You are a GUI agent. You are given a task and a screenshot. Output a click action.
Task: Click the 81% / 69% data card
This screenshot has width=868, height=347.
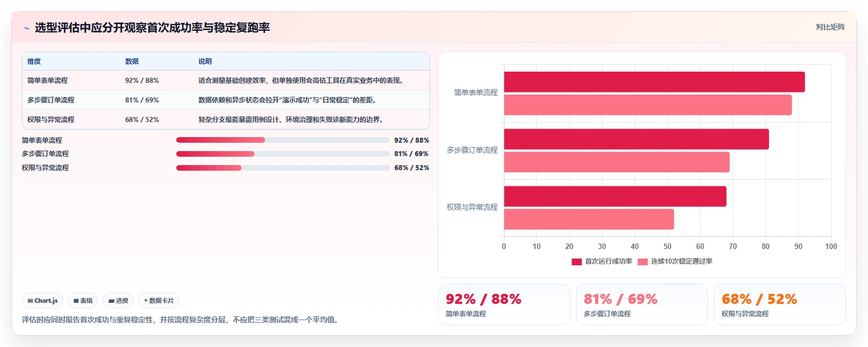[642, 304]
